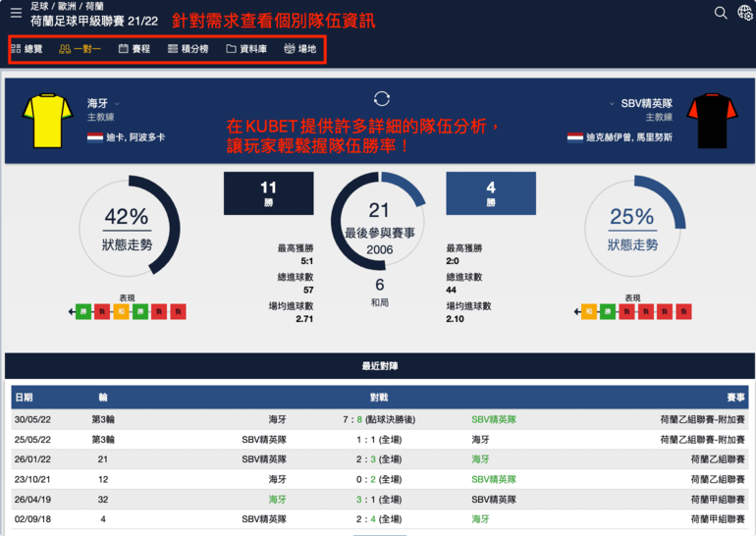The width and height of the screenshot is (756, 536).
Task: Open the 積分榜 standings tab
Action: [188, 48]
